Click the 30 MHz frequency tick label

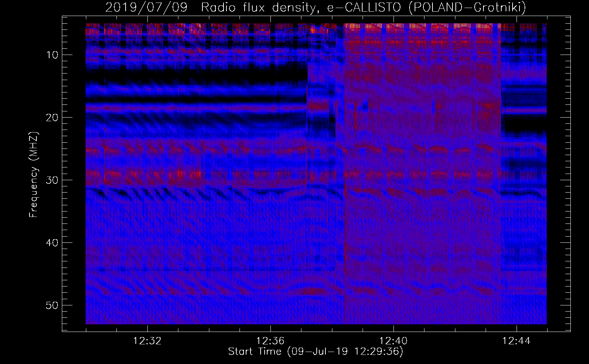point(52,180)
